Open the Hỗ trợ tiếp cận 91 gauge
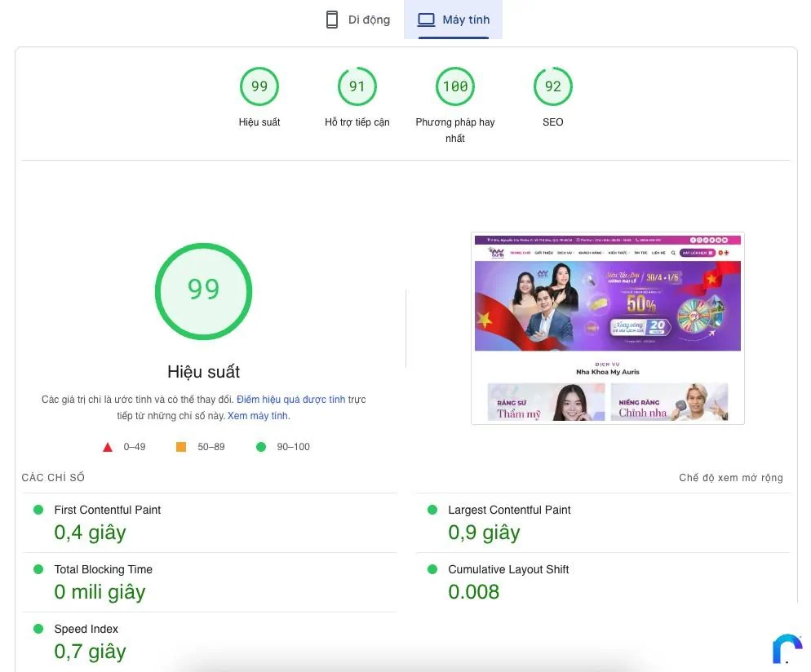Screen dimensions: 811x672 [x=357, y=86]
